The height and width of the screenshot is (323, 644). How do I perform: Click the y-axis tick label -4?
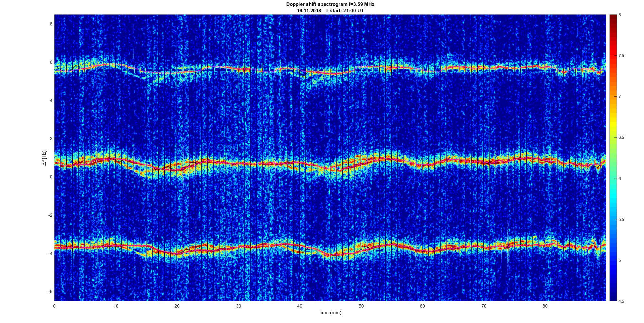tap(50, 253)
